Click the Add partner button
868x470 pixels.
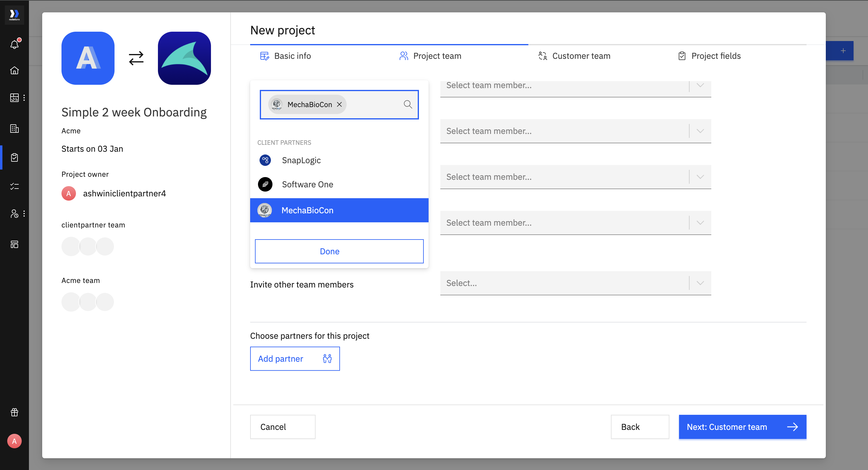click(294, 359)
